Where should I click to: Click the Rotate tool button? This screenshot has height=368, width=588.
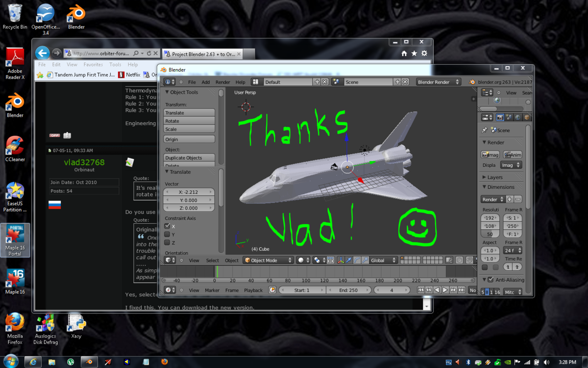pos(189,121)
